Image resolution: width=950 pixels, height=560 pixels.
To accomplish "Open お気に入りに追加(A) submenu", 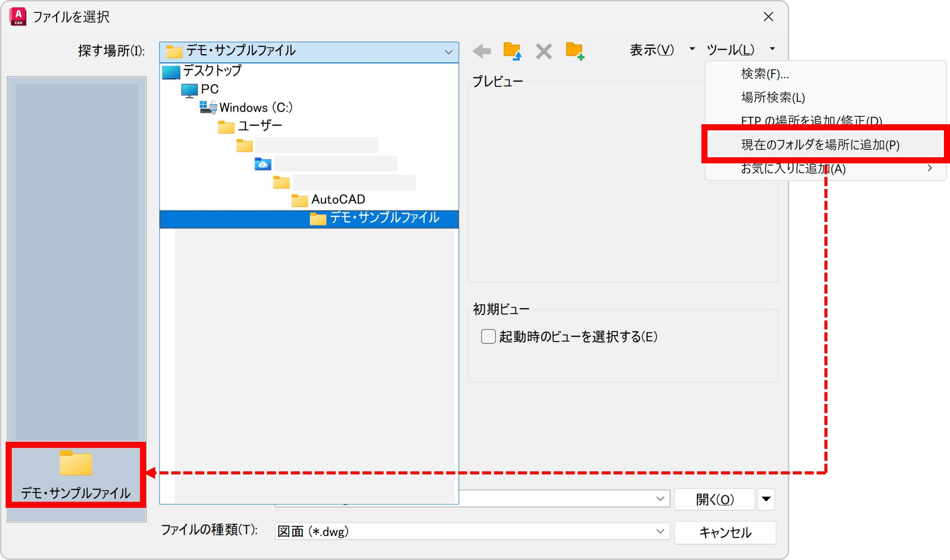I will point(793,169).
